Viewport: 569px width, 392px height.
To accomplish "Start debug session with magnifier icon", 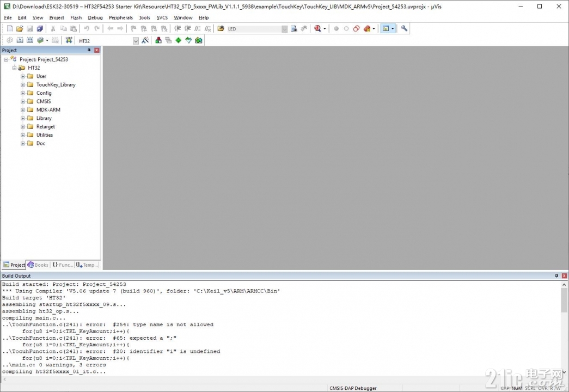I will [317, 29].
